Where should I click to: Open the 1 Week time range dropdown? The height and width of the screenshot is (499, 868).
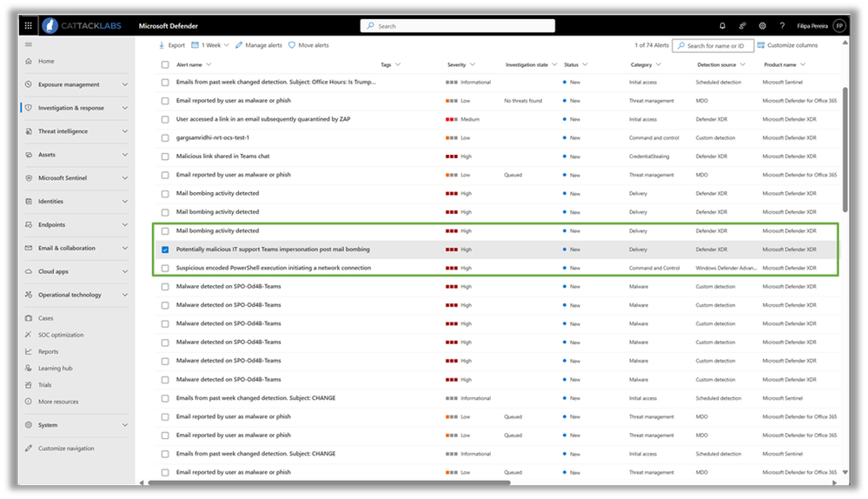[210, 45]
